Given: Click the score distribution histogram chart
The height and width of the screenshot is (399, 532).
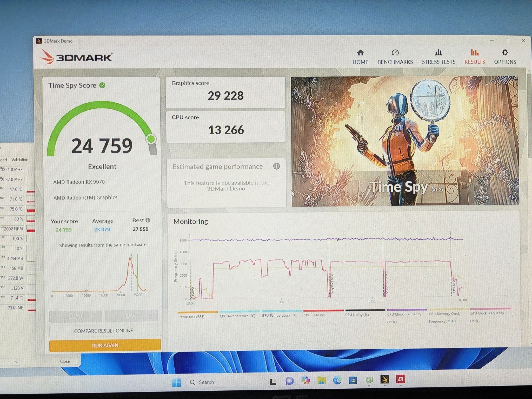Looking at the screenshot, I should click(x=103, y=275).
